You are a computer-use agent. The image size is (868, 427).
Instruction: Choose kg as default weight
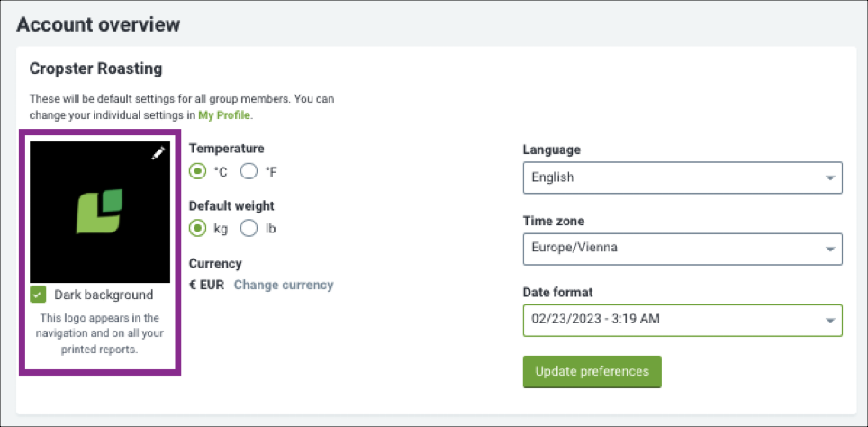tap(197, 228)
